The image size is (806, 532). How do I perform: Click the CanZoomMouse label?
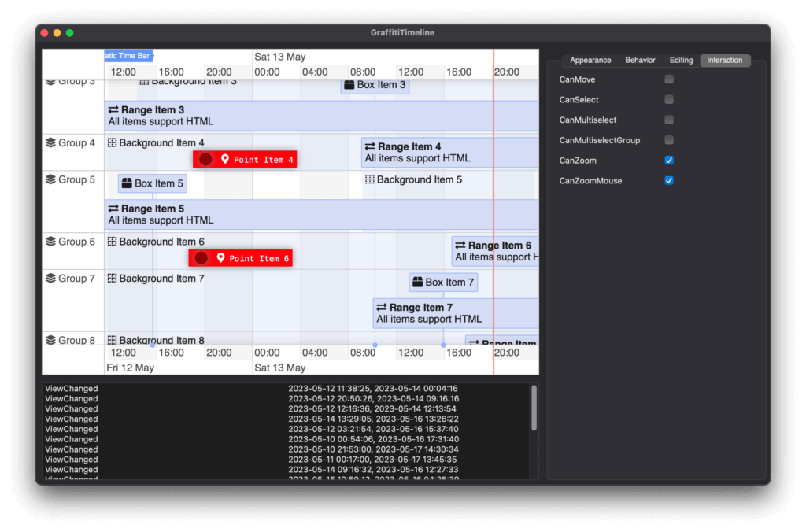(x=590, y=181)
